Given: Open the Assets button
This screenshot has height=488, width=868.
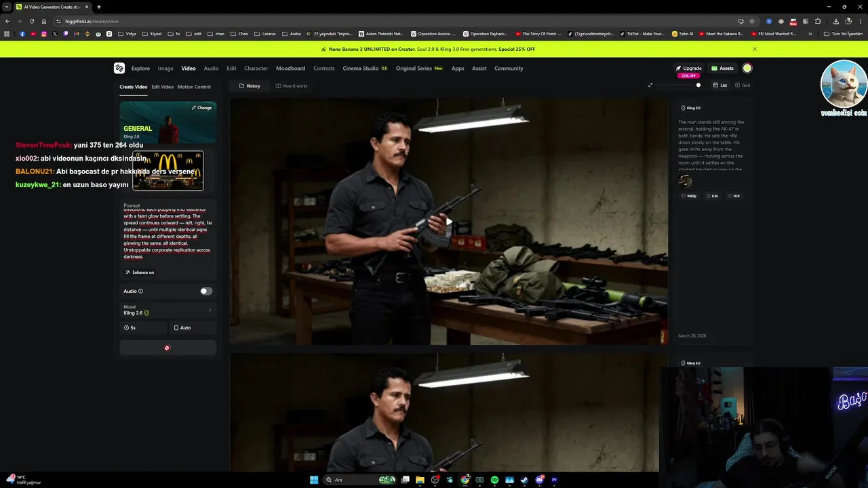Looking at the screenshot, I should click(722, 68).
